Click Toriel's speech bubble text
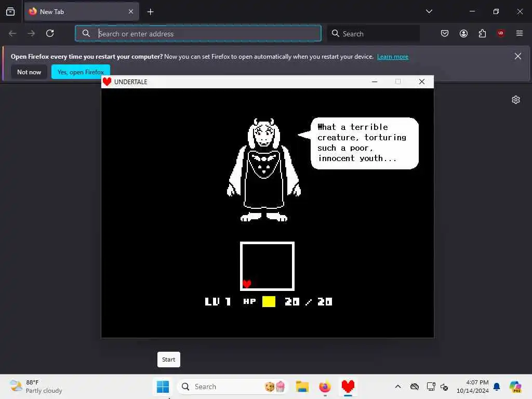This screenshot has width=532, height=399. tap(362, 142)
